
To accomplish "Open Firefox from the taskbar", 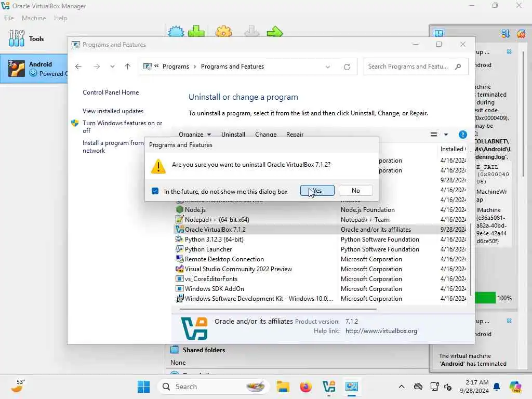I will 305,387.
